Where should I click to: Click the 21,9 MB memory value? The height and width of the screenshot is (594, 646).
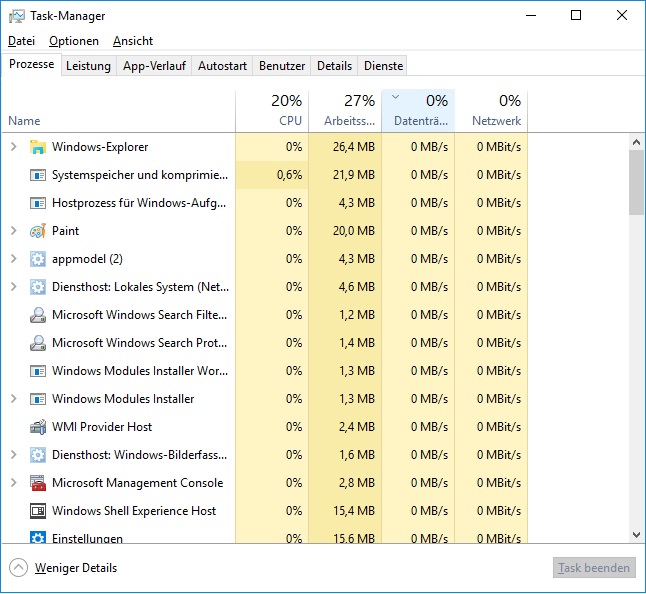[354, 175]
